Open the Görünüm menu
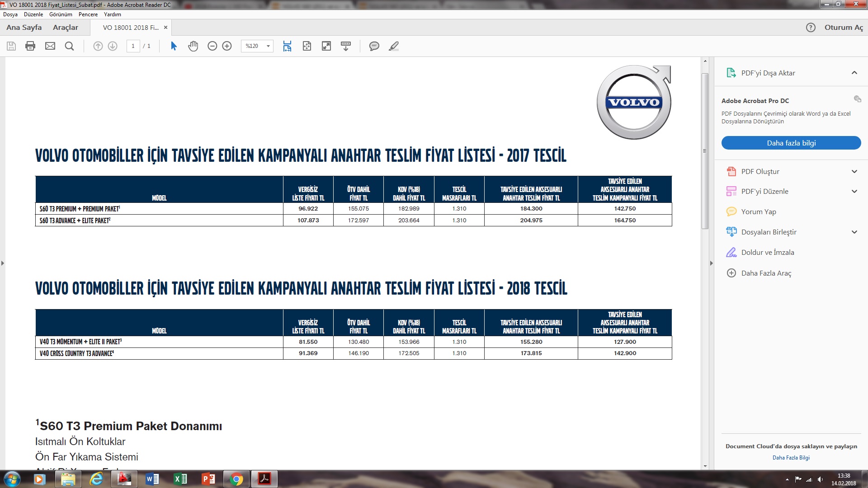 (x=61, y=14)
